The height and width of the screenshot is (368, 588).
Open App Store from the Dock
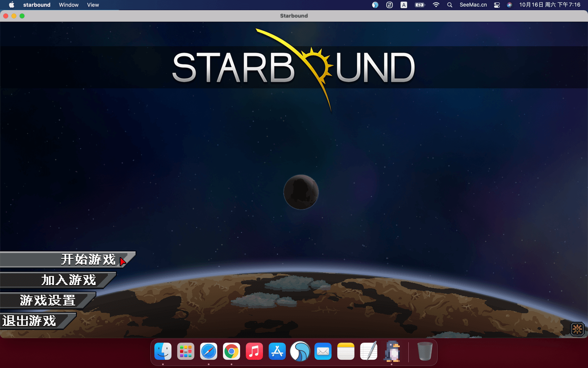click(277, 351)
